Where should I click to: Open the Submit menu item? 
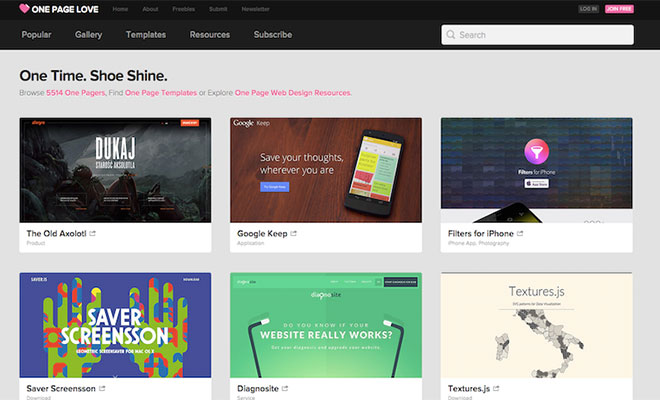pyautogui.click(x=218, y=9)
